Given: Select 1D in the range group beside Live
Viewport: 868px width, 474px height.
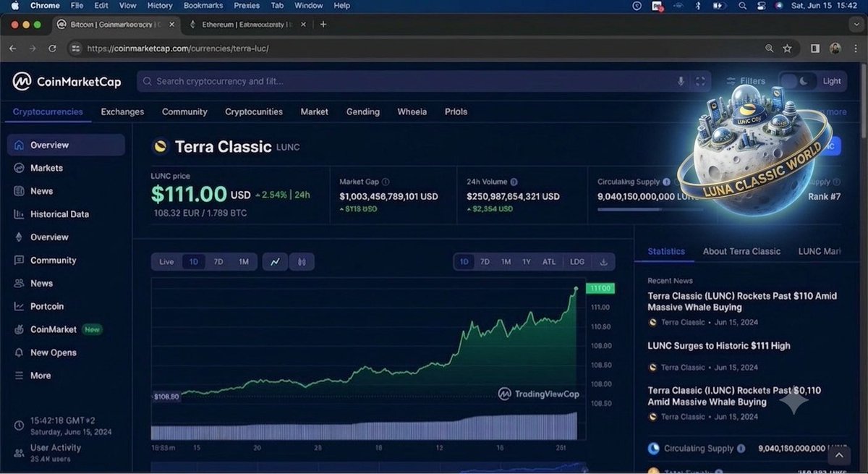Looking at the screenshot, I should click(194, 261).
